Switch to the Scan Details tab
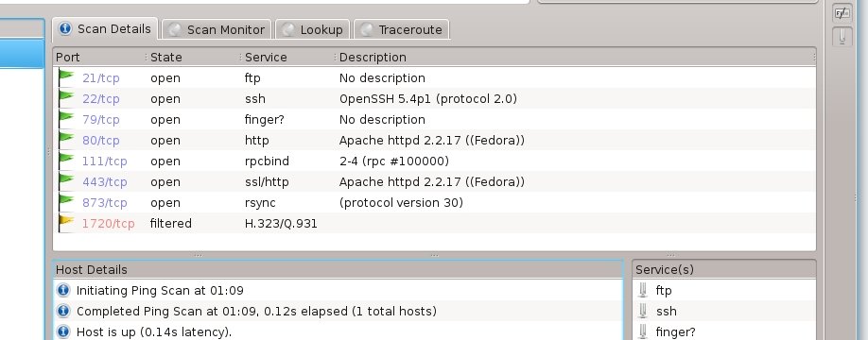 (x=105, y=29)
